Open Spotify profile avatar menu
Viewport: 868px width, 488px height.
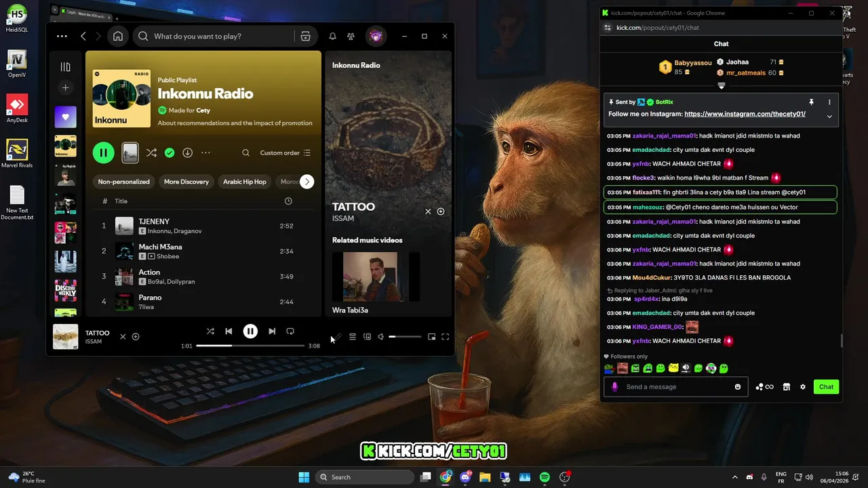[x=376, y=36]
